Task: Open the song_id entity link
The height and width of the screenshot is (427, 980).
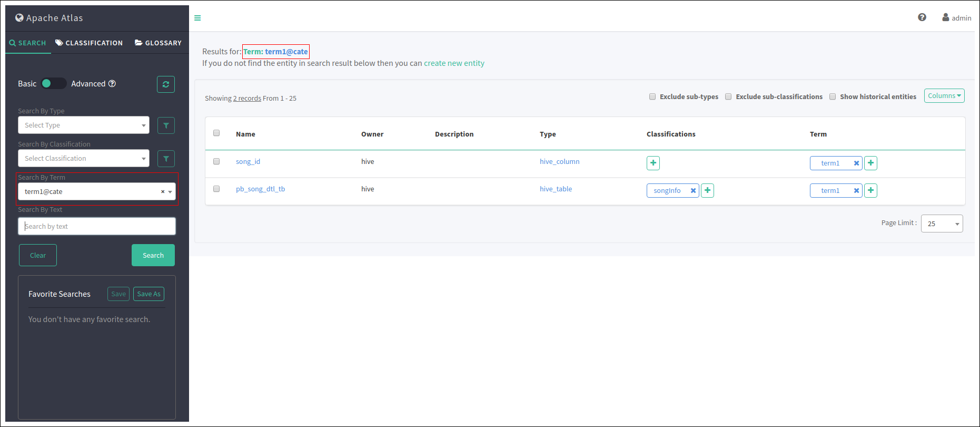Action: [248, 162]
